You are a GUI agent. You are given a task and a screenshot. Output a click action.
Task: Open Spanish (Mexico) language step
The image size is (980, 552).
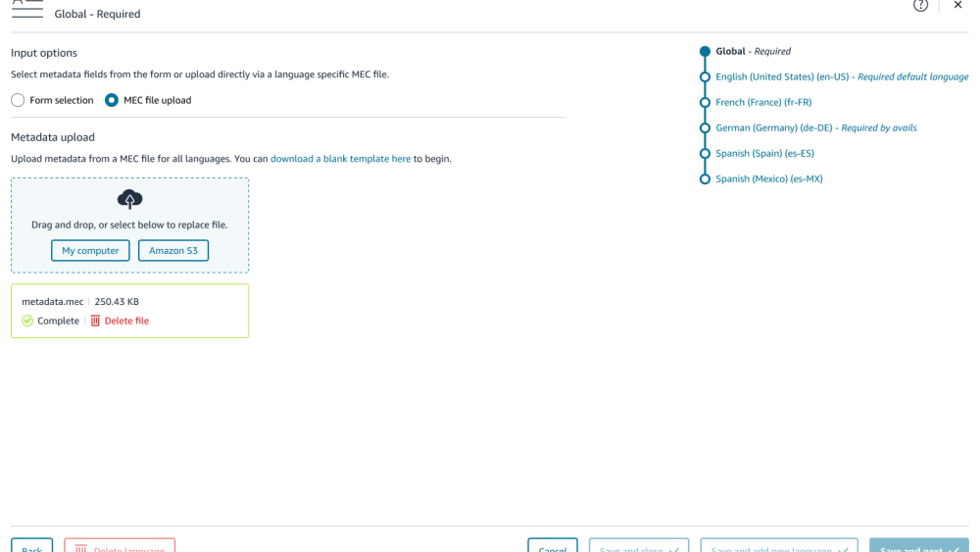coord(769,178)
